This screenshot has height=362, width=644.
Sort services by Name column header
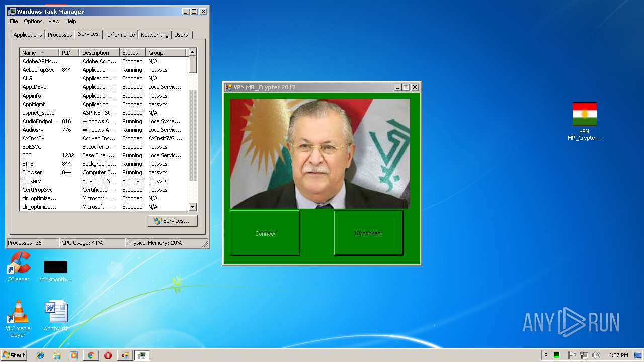(39, 52)
